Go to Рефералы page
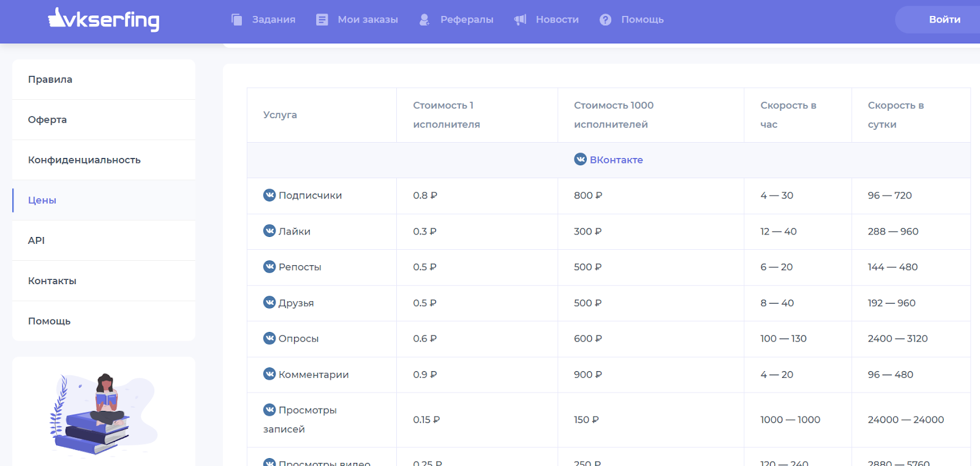Screen dimensions: 980x466 467,20
